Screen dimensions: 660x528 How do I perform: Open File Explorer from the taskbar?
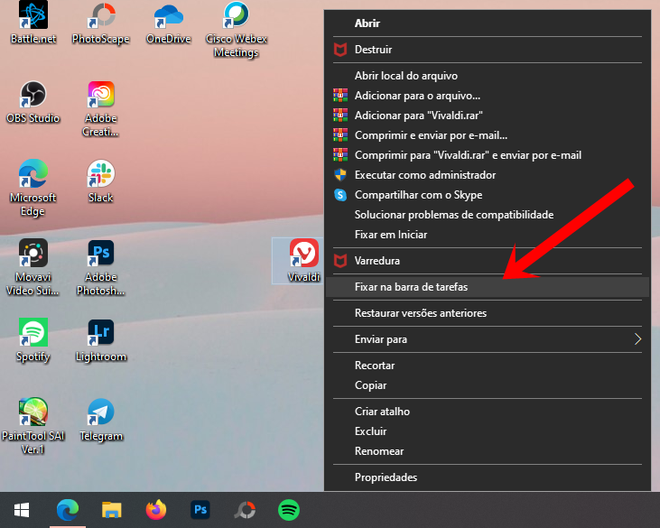click(112, 510)
